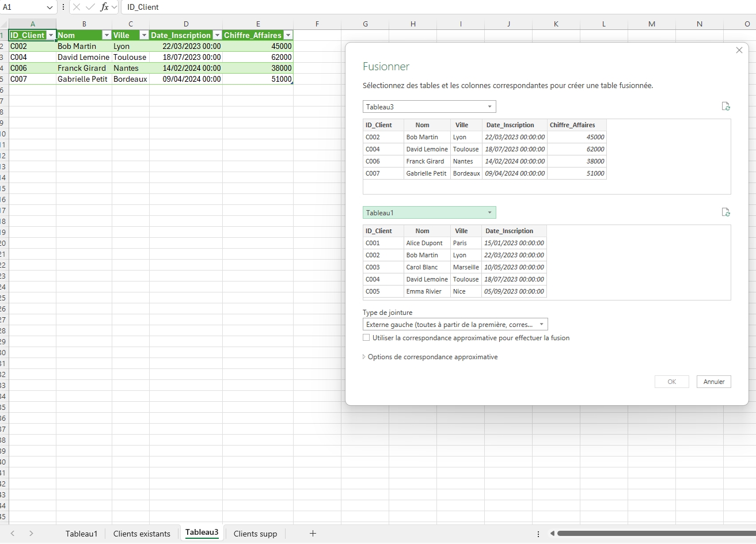This screenshot has height=544, width=756.
Task: Open the Chiffre_Affaires column filter button
Action: click(288, 35)
